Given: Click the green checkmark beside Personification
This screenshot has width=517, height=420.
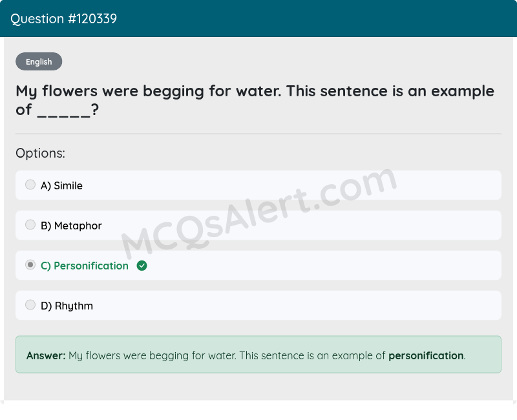Looking at the screenshot, I should 142,266.
